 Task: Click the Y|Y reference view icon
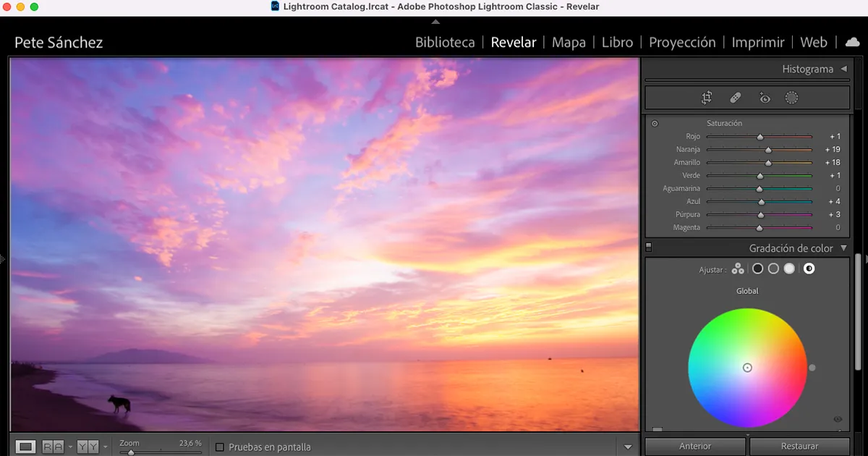coord(88,447)
